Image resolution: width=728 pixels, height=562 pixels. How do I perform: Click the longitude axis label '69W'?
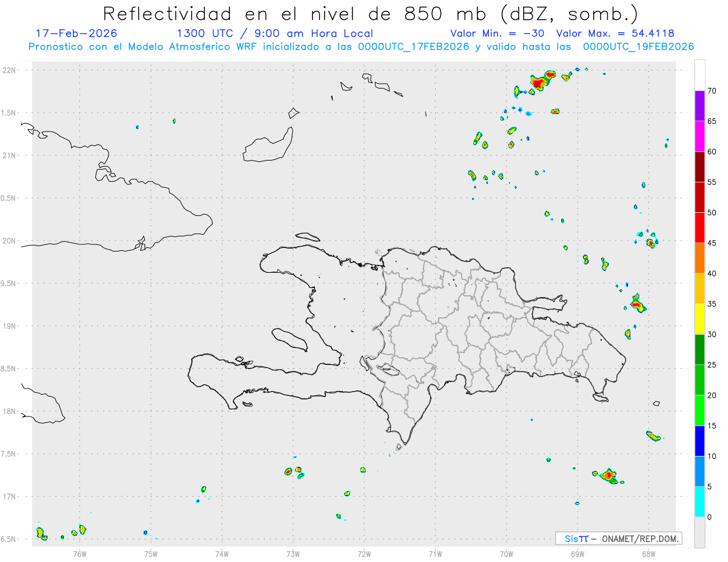tap(578, 553)
